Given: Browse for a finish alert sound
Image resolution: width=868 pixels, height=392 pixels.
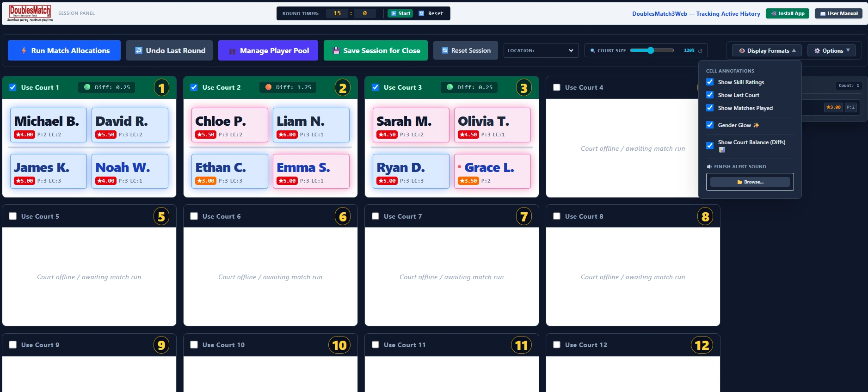Looking at the screenshot, I should [750, 182].
